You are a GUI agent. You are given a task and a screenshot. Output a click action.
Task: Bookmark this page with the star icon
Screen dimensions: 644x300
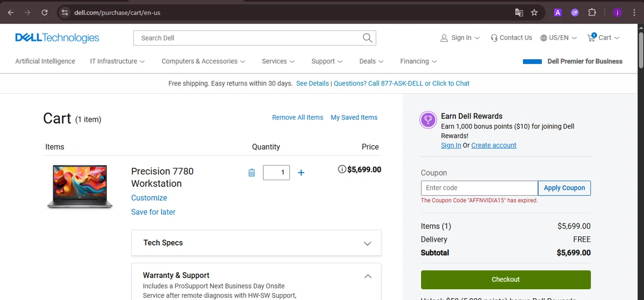(534, 12)
